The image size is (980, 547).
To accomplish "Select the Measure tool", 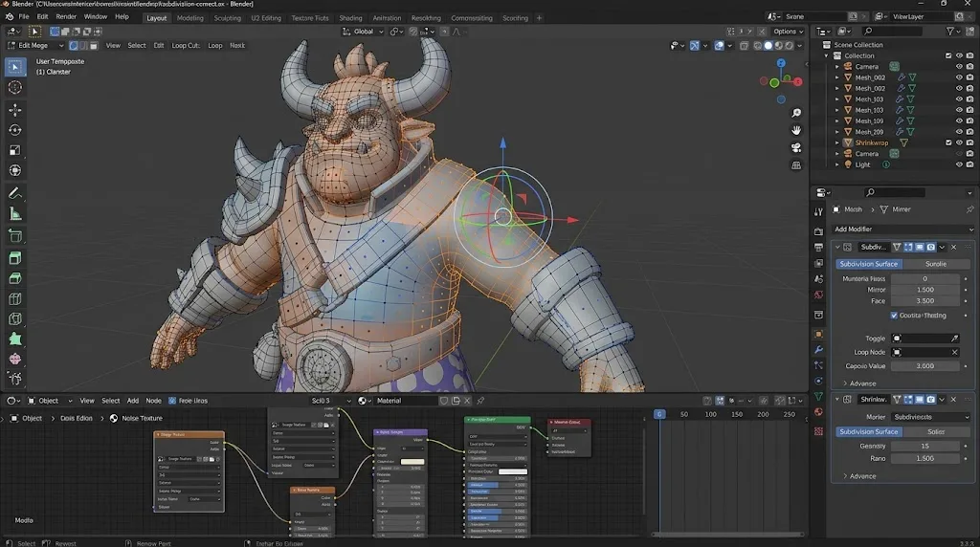I will [x=15, y=214].
